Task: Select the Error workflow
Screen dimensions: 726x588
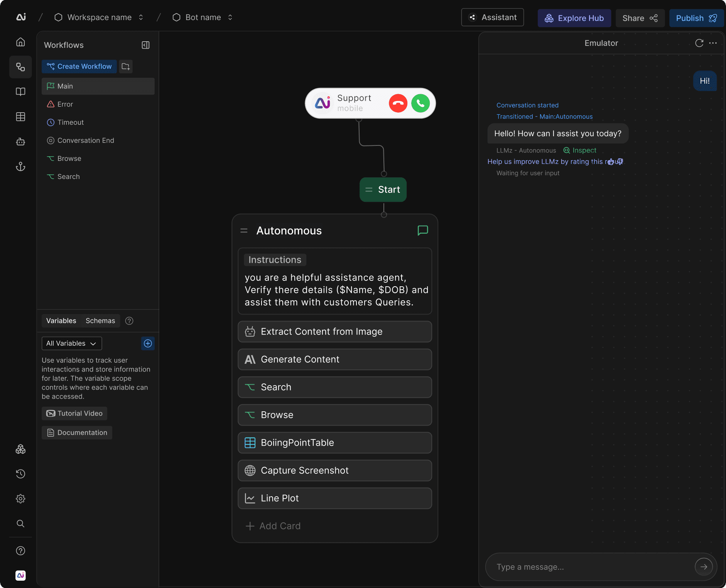Action: click(98, 104)
